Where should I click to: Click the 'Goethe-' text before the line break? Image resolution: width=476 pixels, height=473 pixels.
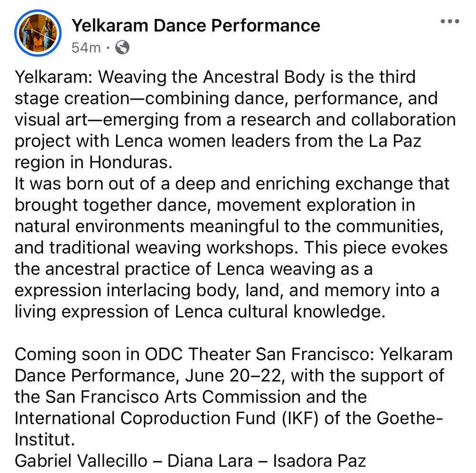(x=410, y=418)
